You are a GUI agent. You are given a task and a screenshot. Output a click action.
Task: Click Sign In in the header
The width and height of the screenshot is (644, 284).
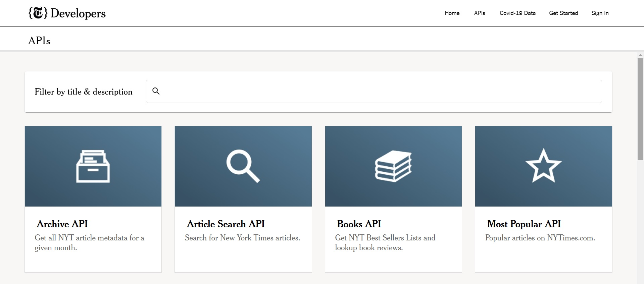600,13
